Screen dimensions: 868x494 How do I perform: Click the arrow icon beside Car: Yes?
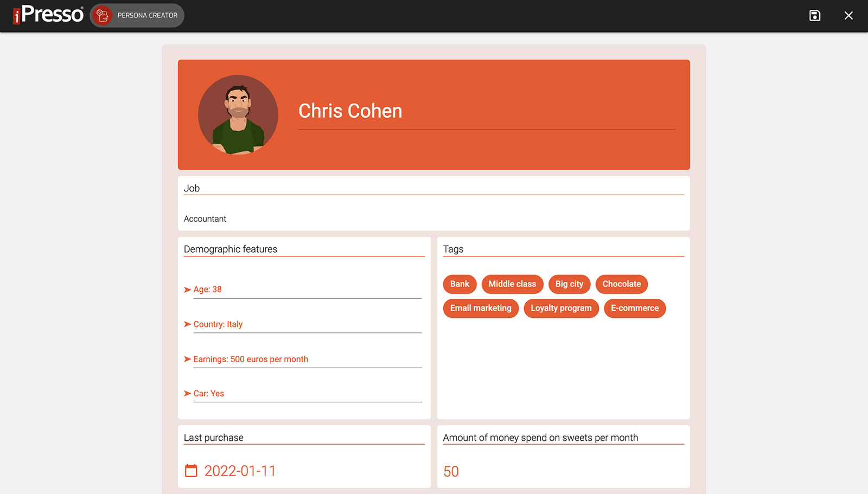[187, 393]
